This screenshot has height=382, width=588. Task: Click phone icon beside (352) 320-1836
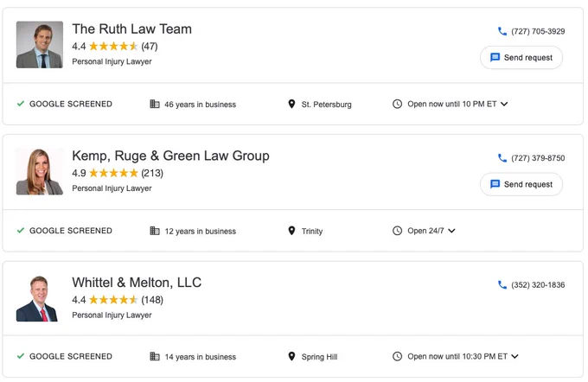click(x=502, y=284)
